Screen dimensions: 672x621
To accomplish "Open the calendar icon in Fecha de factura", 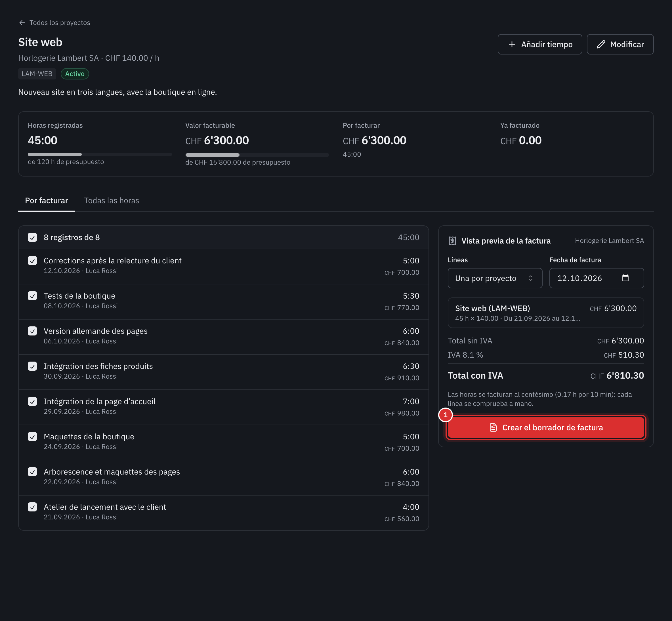I will pos(625,278).
